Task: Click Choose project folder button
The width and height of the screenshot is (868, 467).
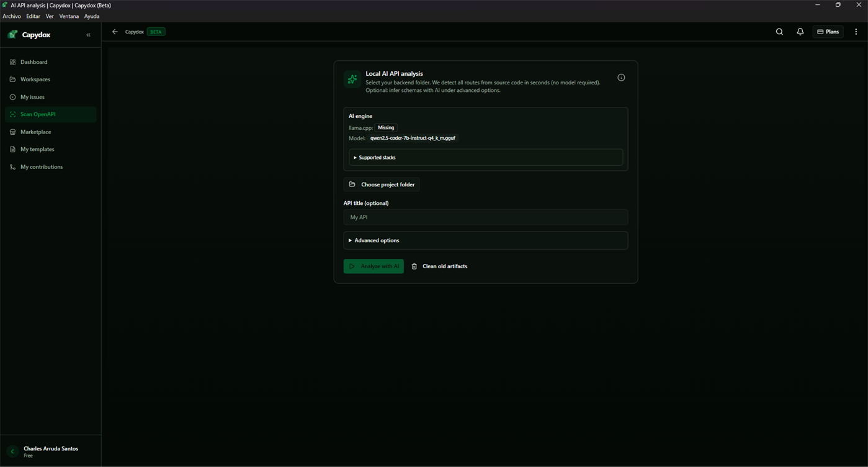Action: coord(382,184)
